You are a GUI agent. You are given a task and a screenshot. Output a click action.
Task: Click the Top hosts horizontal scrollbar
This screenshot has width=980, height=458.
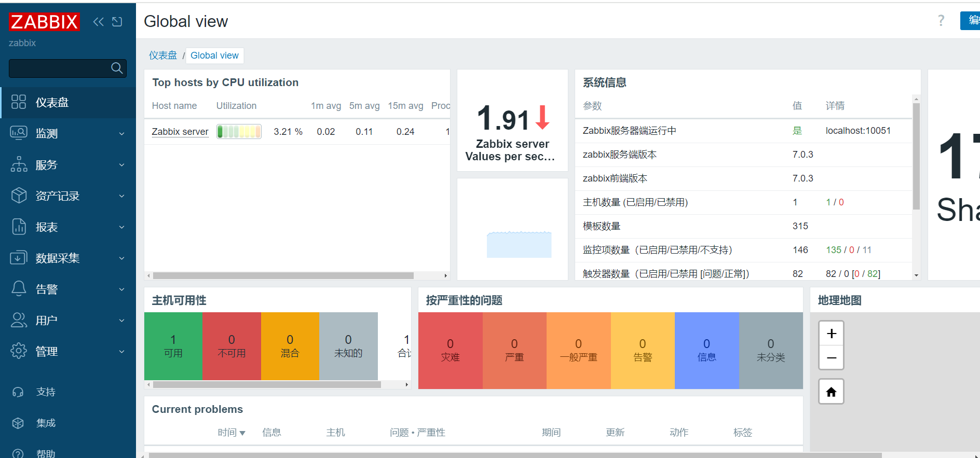[283, 275]
